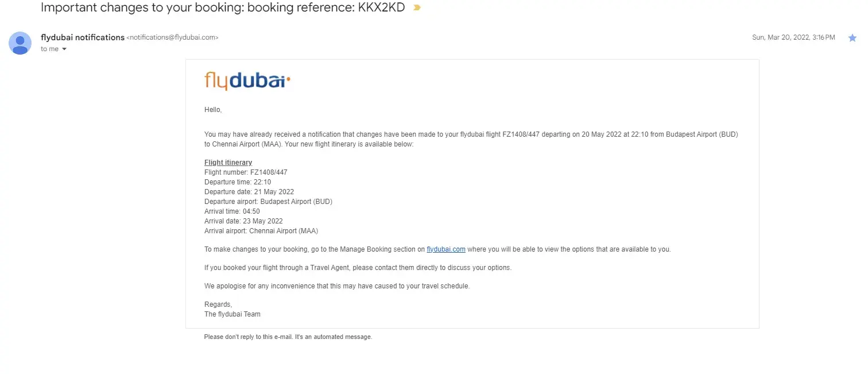
Task: Click "The flydubai Team" signature text
Action: [232, 314]
